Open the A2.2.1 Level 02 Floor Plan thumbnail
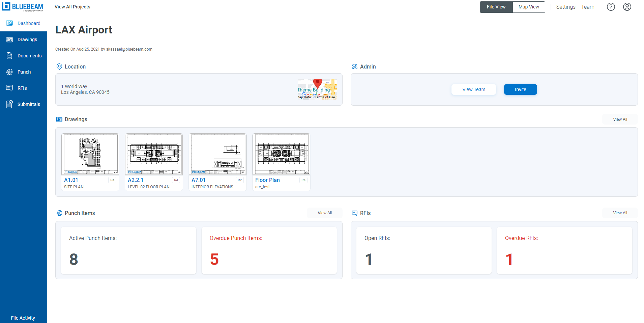 click(154, 154)
